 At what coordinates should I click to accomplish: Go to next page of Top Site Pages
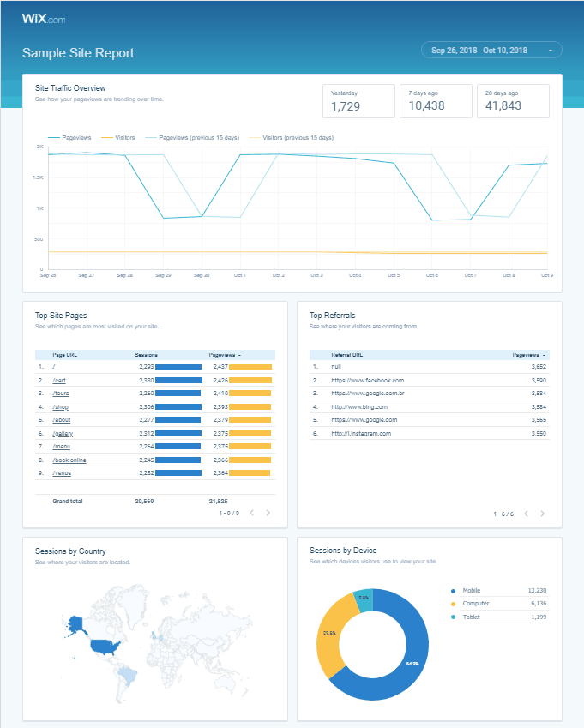point(268,513)
